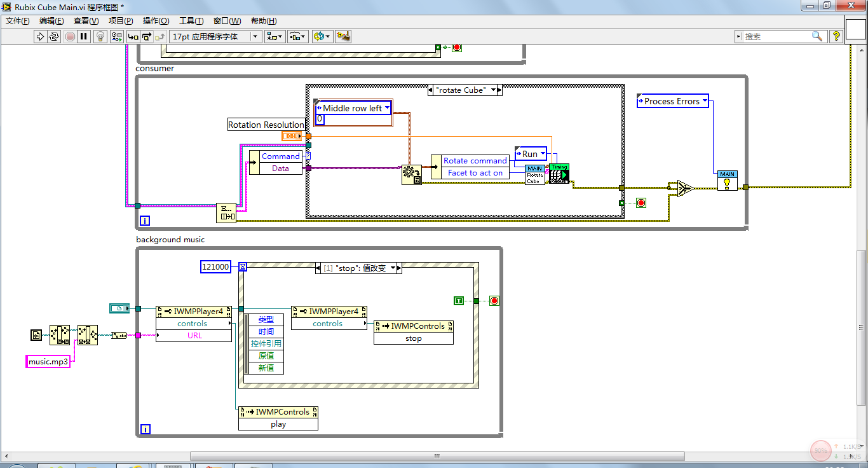Click the consumer loop iteration terminal i
Screen dimensions: 868x468
pos(145,221)
